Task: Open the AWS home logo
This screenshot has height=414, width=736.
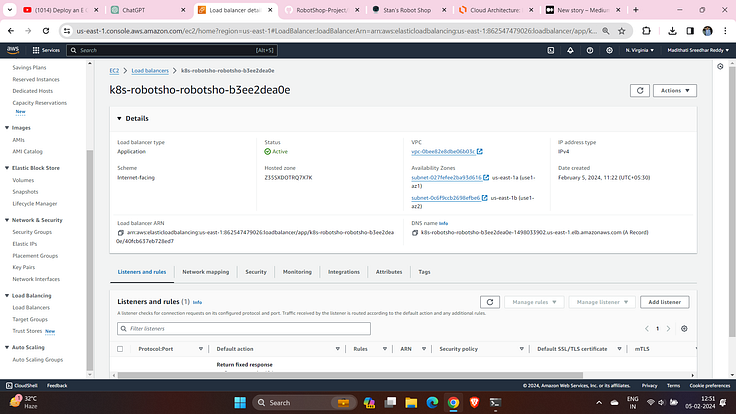Action: [13, 50]
